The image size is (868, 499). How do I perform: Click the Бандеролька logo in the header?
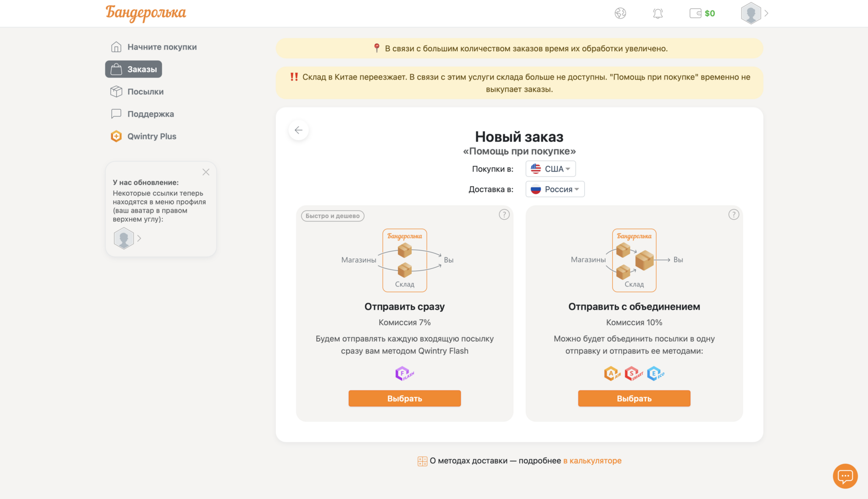click(x=146, y=13)
